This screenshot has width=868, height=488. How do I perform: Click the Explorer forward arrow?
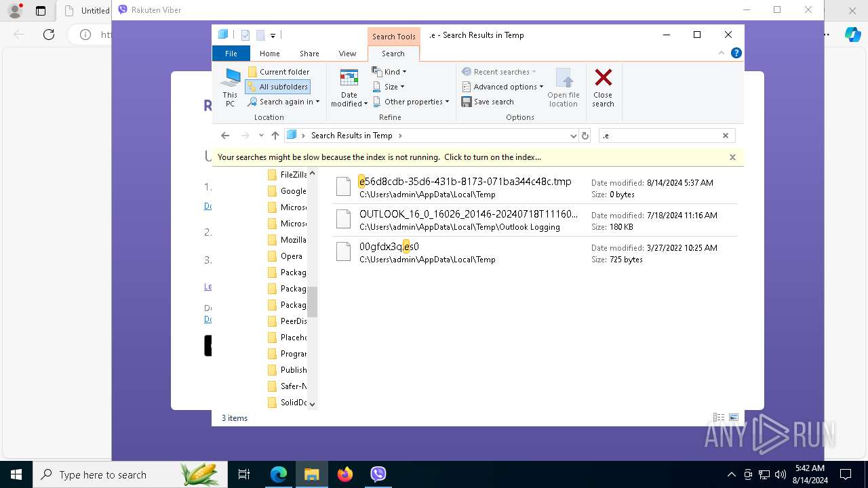pos(245,136)
